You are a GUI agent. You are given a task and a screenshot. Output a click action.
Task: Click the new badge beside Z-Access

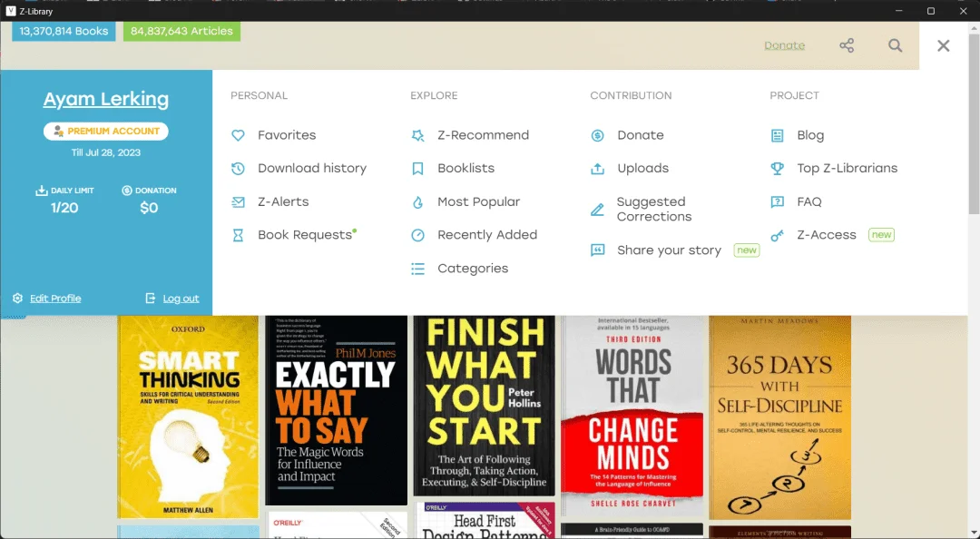pos(881,235)
